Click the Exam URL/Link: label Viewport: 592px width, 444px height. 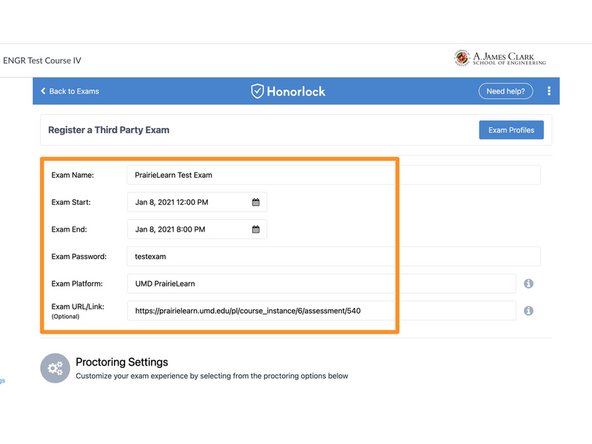(x=78, y=307)
